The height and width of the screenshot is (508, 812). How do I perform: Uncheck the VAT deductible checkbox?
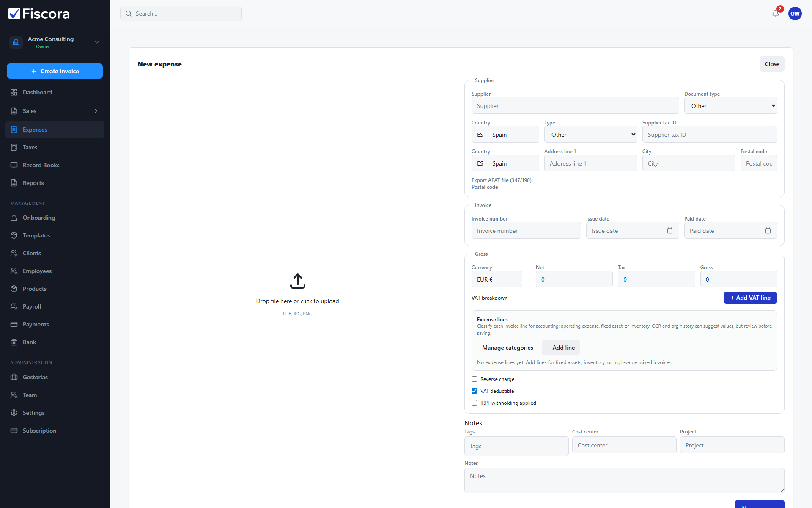(474, 391)
